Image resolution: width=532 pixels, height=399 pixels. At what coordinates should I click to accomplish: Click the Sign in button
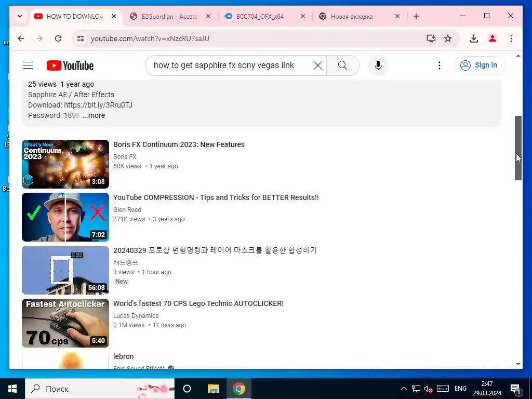(x=479, y=65)
